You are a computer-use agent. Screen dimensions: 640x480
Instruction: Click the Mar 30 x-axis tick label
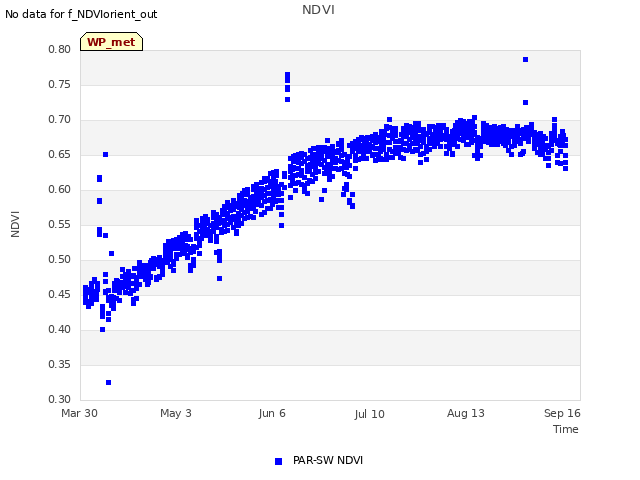(x=79, y=413)
